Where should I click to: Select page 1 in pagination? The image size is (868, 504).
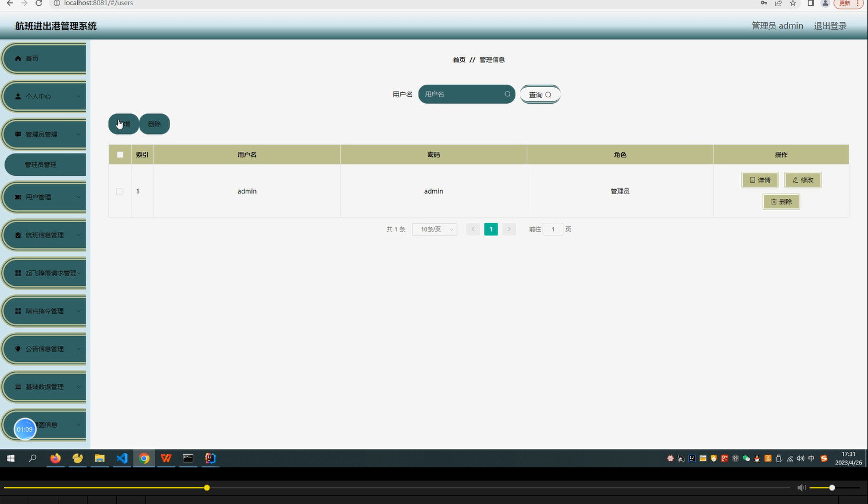(x=491, y=229)
